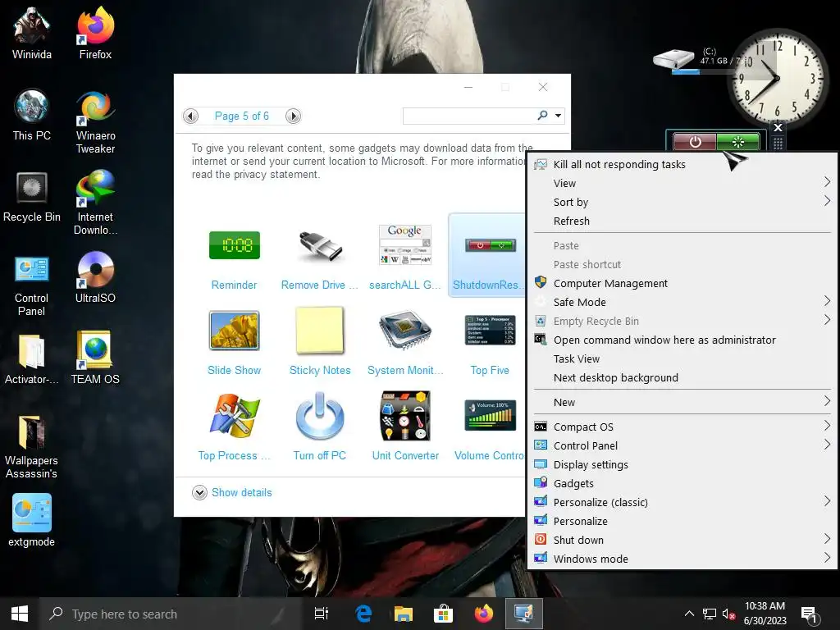Open Microsoft Edge from the taskbar
This screenshot has width=840, height=630.
363,614
